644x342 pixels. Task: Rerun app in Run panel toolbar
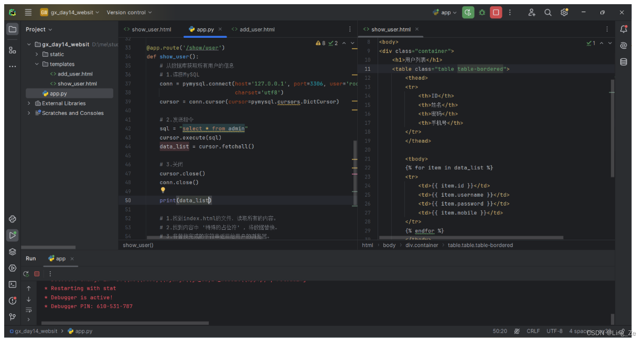click(x=26, y=274)
